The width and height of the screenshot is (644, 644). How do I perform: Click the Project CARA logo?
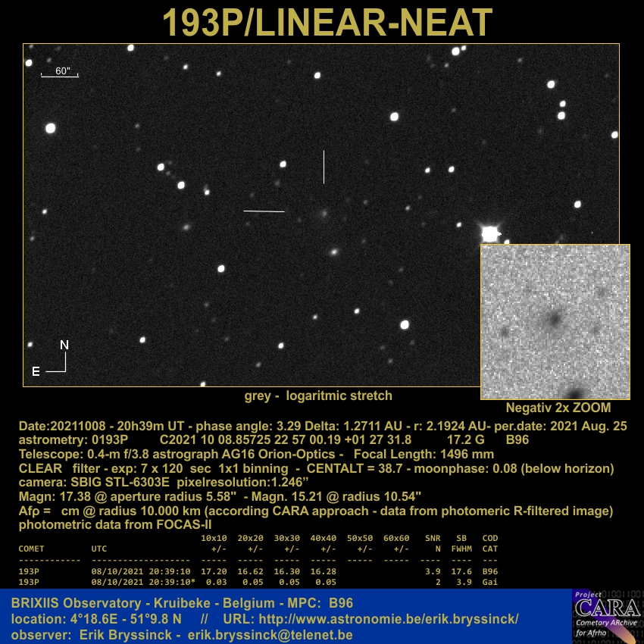click(608, 616)
